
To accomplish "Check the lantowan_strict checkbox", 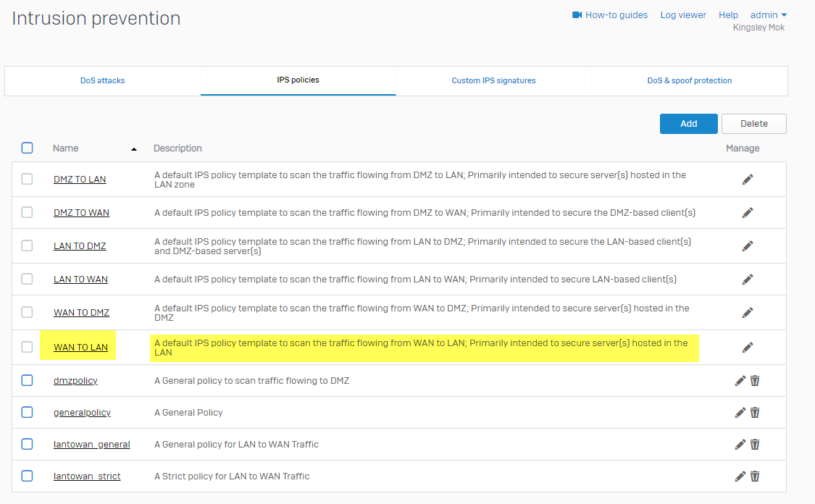I will pos(28,476).
